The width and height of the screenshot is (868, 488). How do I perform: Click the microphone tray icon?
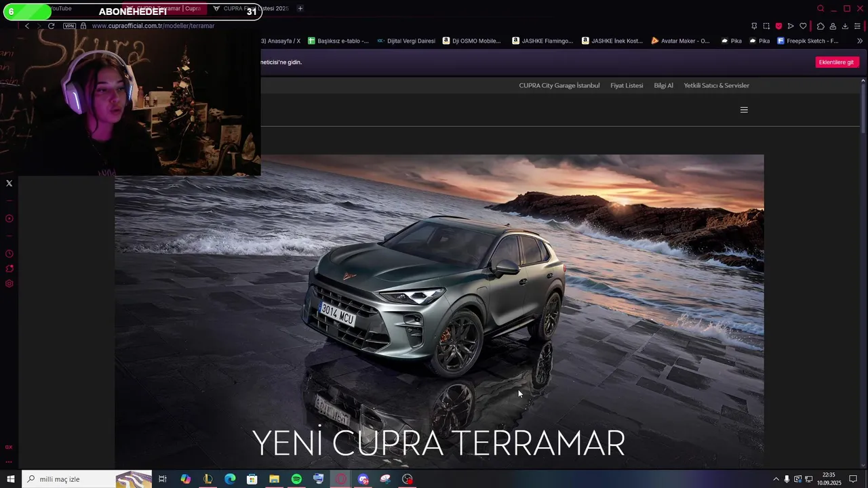(x=787, y=479)
